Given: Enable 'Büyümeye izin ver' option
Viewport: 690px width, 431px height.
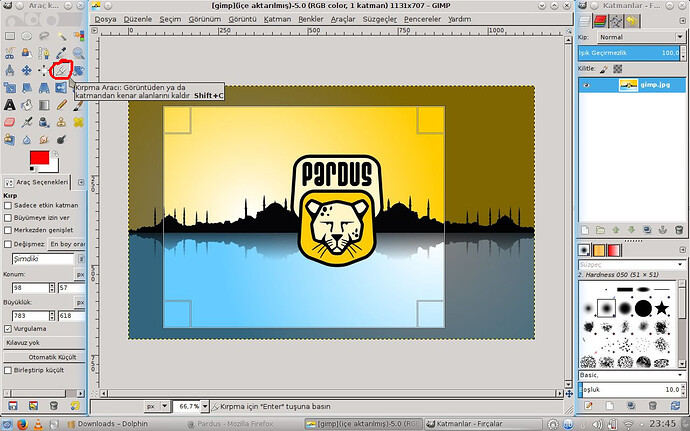Looking at the screenshot, I should click(x=7, y=217).
